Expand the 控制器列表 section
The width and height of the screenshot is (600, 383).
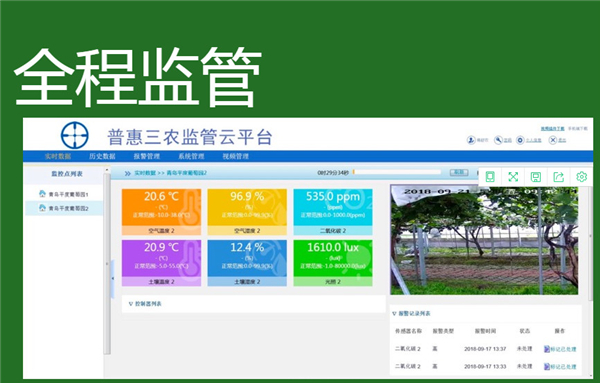(145, 304)
